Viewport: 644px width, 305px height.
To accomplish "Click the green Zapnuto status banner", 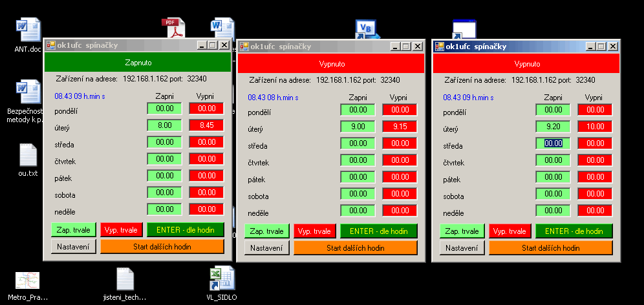I will point(137,63).
